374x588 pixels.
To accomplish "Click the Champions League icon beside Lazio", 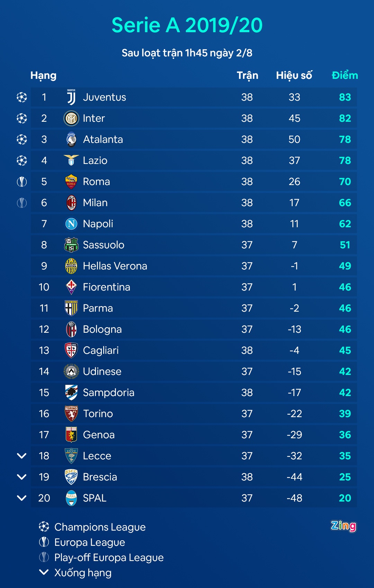I will click(22, 160).
